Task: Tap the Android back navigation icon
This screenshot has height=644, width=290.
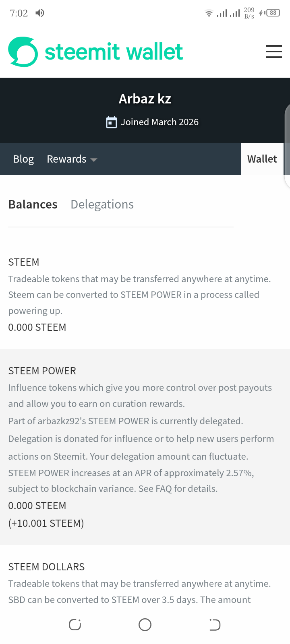Action: (x=215, y=625)
